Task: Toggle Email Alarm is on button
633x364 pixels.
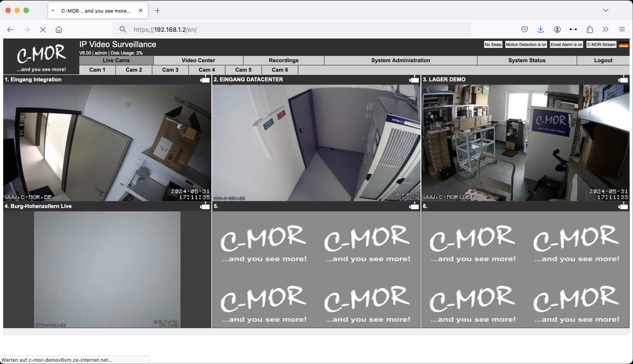Action: 566,44
